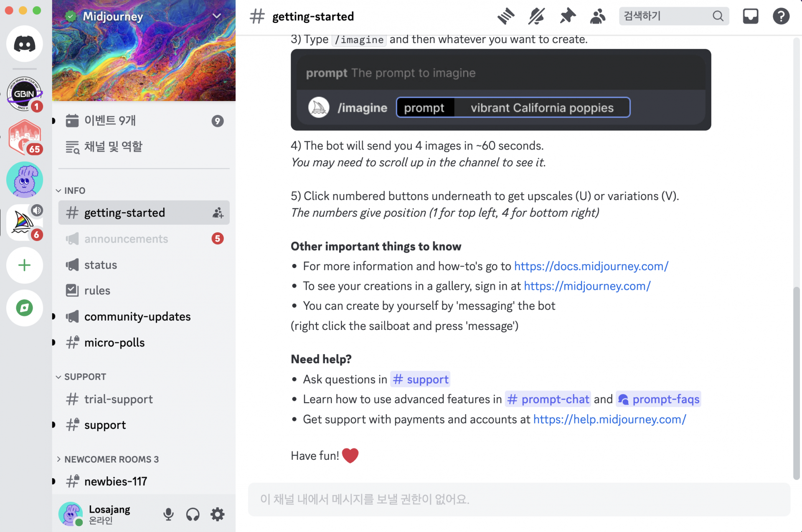The height and width of the screenshot is (532, 802).
Task: Open the docs.midjourney.com link
Action: click(x=591, y=266)
